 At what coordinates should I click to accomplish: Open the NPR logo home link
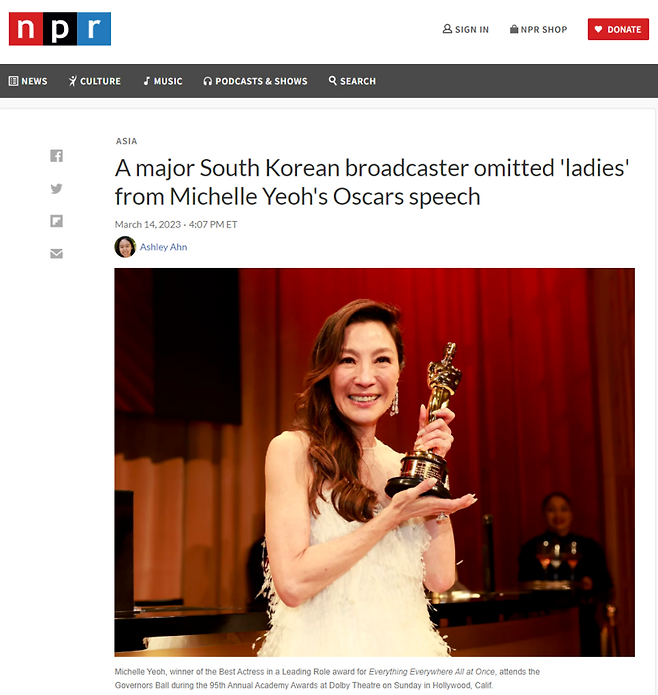[x=60, y=29]
